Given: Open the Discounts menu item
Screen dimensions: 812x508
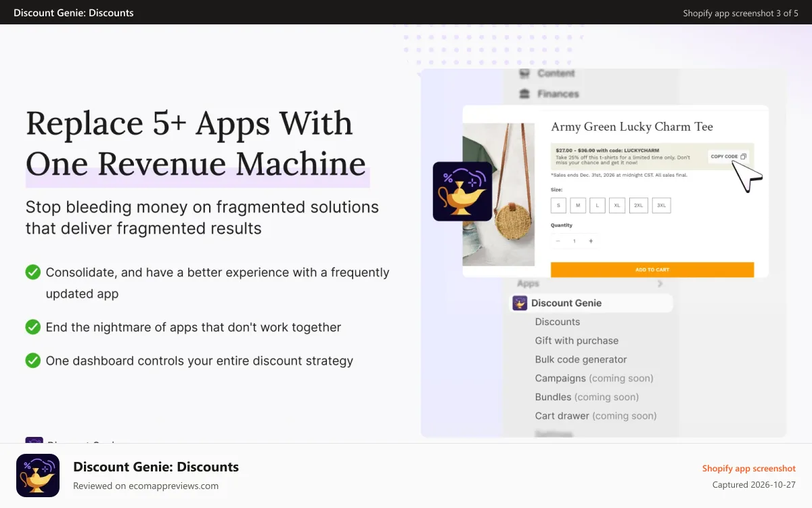Looking at the screenshot, I should 558,322.
